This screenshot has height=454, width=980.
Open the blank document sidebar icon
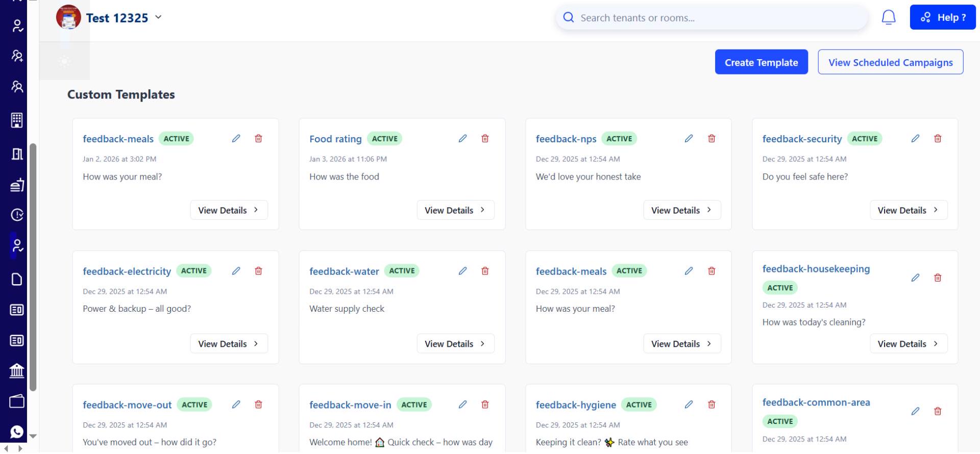(x=17, y=279)
